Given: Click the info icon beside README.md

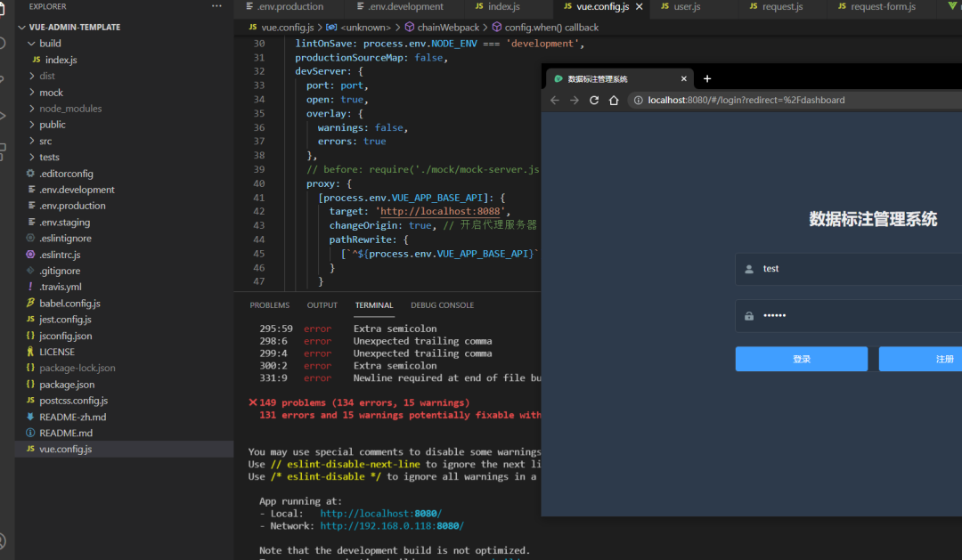Looking at the screenshot, I should tap(30, 433).
